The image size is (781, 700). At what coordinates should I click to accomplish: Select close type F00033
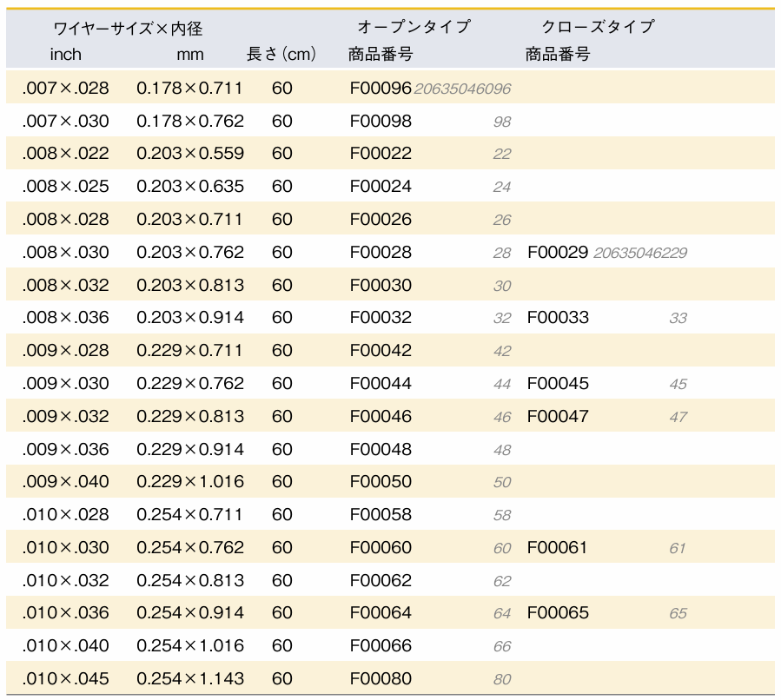[558, 317]
